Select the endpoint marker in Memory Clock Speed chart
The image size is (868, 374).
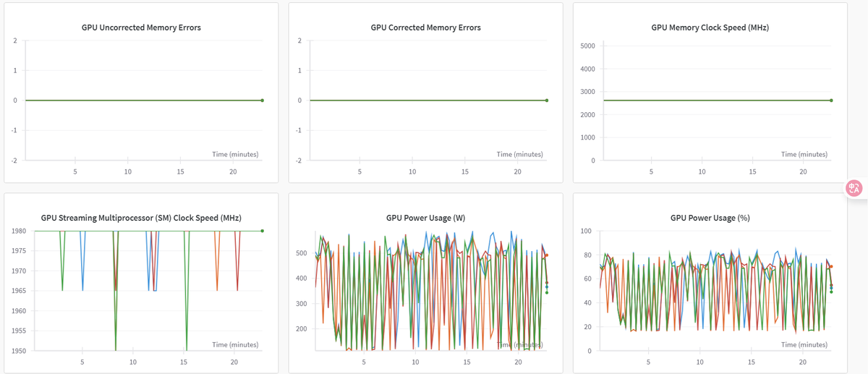click(x=831, y=101)
